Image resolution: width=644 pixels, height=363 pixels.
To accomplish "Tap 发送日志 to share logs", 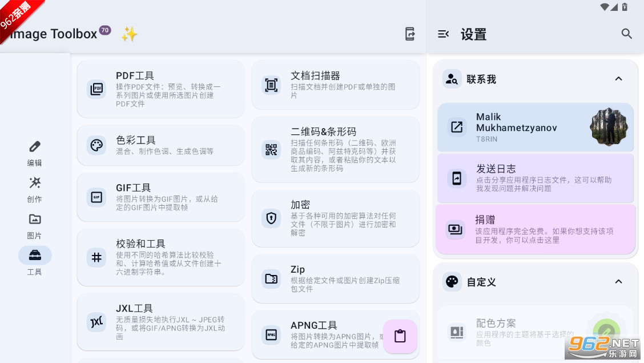I will tap(535, 178).
